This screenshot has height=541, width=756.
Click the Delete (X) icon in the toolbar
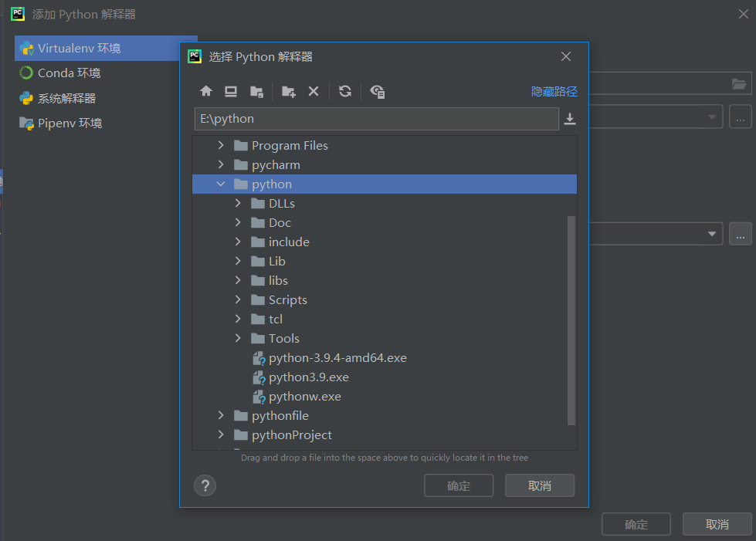pos(314,91)
